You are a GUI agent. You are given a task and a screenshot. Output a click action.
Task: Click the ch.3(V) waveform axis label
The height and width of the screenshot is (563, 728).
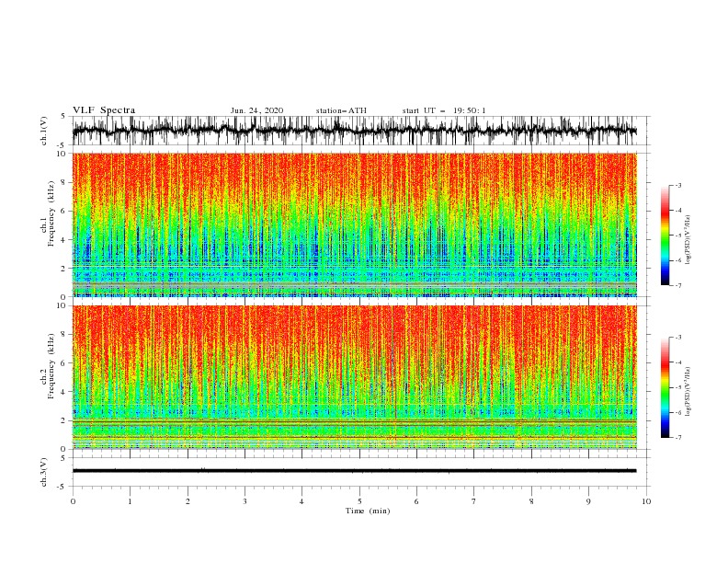click(x=44, y=472)
